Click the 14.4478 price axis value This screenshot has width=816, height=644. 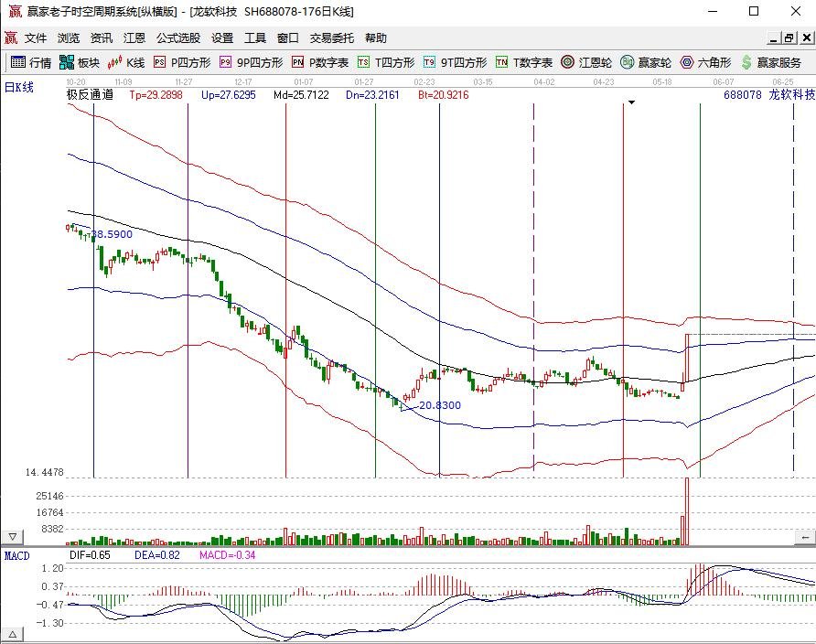click(44, 472)
